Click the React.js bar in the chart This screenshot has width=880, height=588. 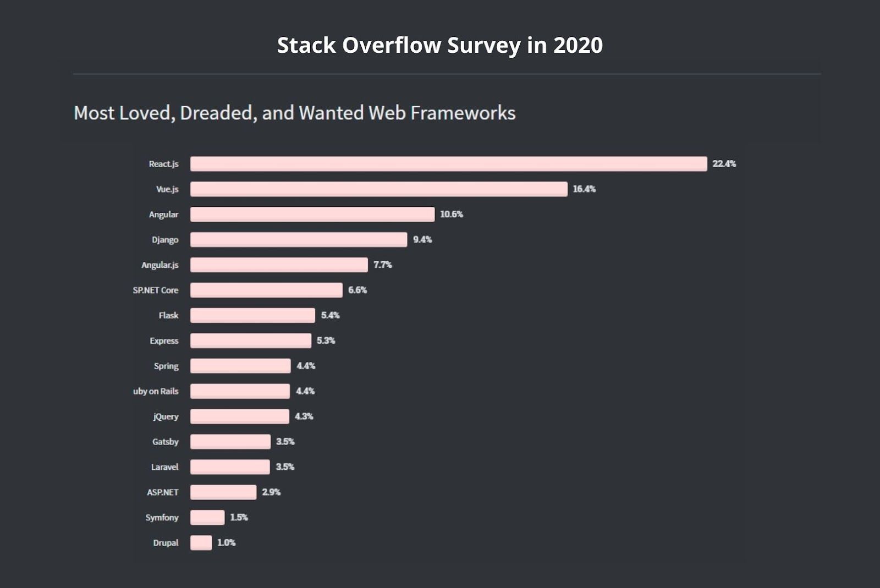click(x=449, y=164)
